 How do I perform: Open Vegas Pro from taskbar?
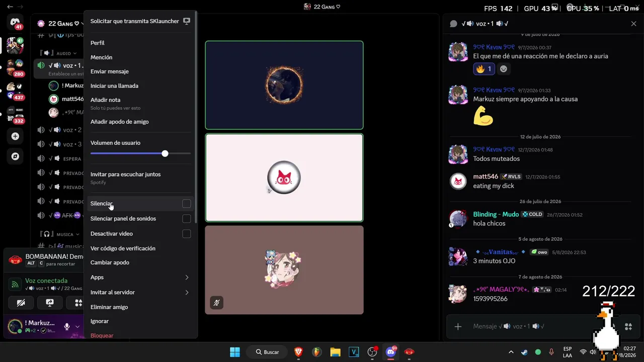pyautogui.click(x=354, y=352)
